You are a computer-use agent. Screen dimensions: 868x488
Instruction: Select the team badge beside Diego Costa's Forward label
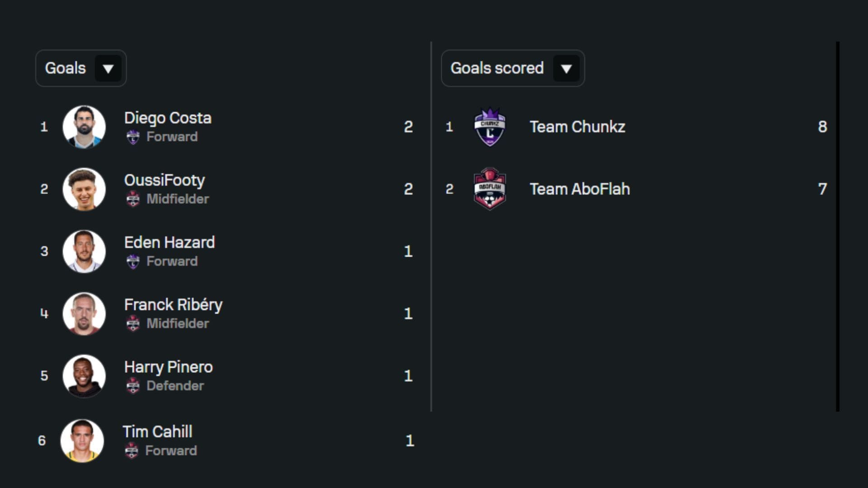[133, 136]
